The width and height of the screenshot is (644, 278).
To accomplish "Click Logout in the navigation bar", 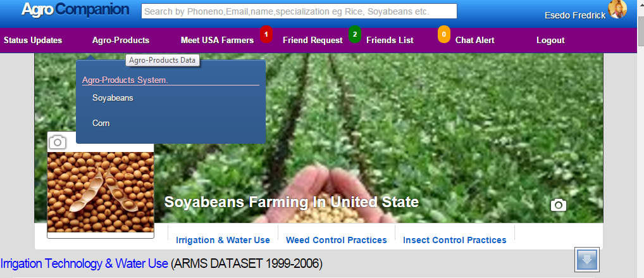I will (x=550, y=41).
